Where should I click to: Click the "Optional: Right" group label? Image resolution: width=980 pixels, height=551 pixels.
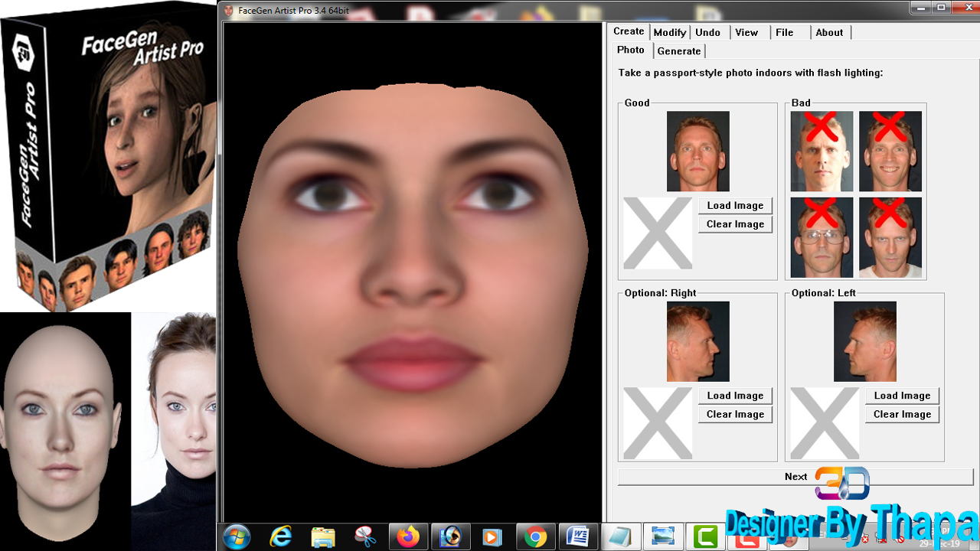pos(660,293)
